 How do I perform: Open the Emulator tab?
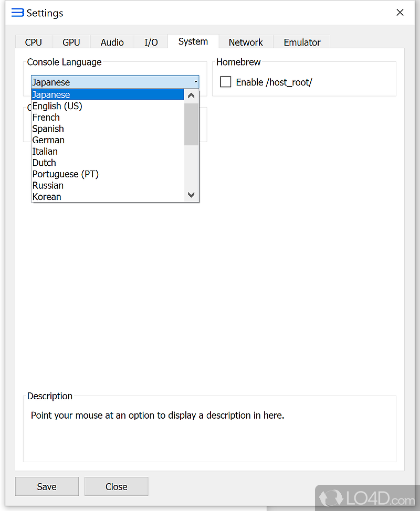coord(302,42)
